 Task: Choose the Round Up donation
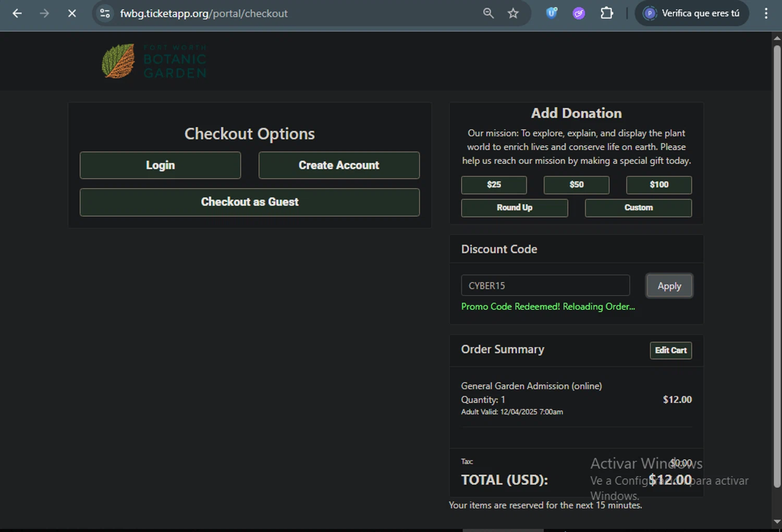click(x=515, y=208)
